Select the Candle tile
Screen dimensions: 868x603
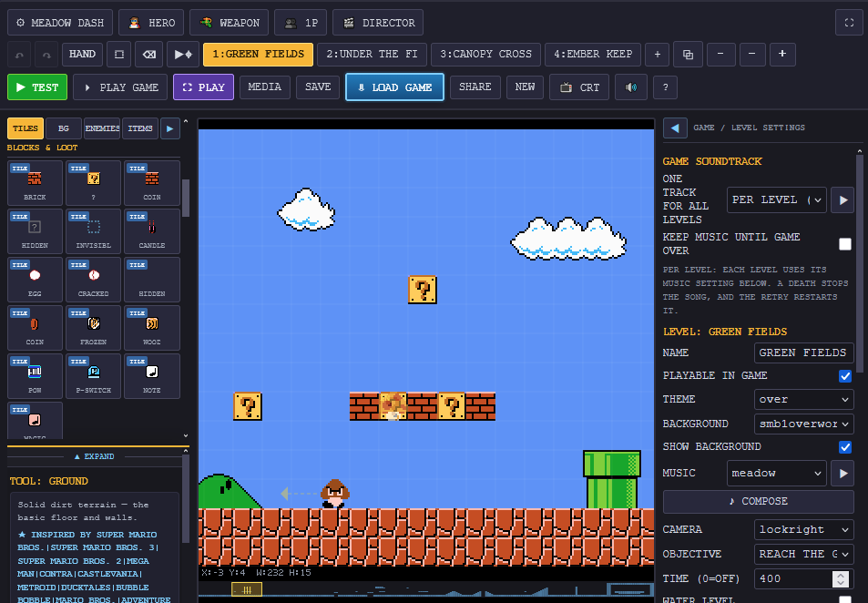coord(152,230)
